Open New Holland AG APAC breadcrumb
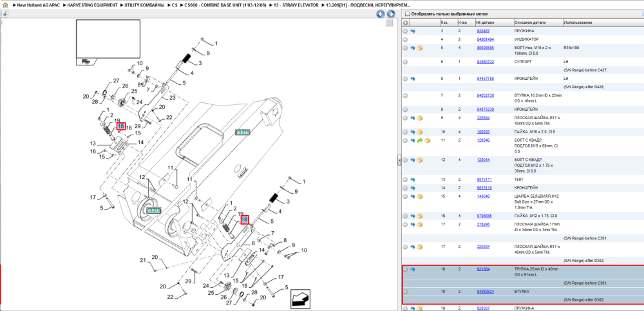This screenshot has height=311, width=644. coord(38,5)
